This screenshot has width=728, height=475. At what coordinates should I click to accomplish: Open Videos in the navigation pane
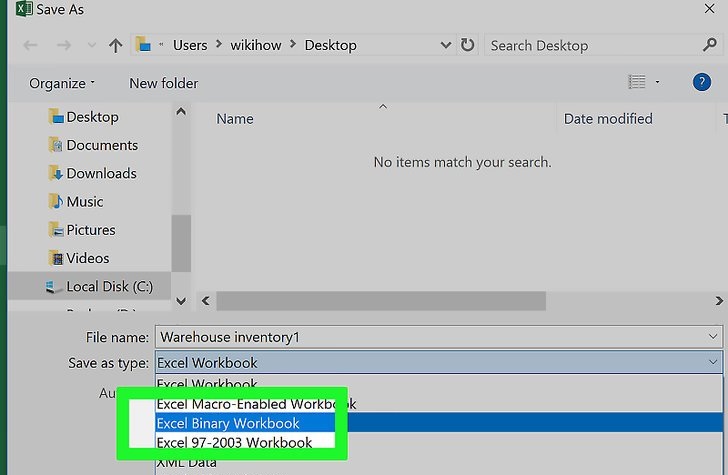point(88,259)
